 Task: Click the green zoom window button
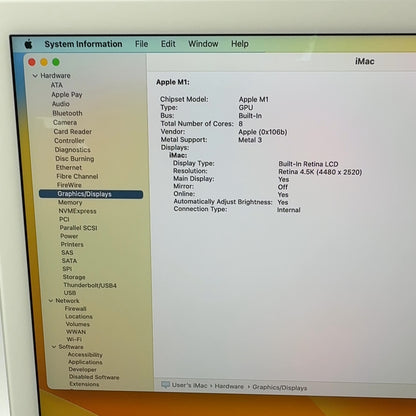(56, 62)
